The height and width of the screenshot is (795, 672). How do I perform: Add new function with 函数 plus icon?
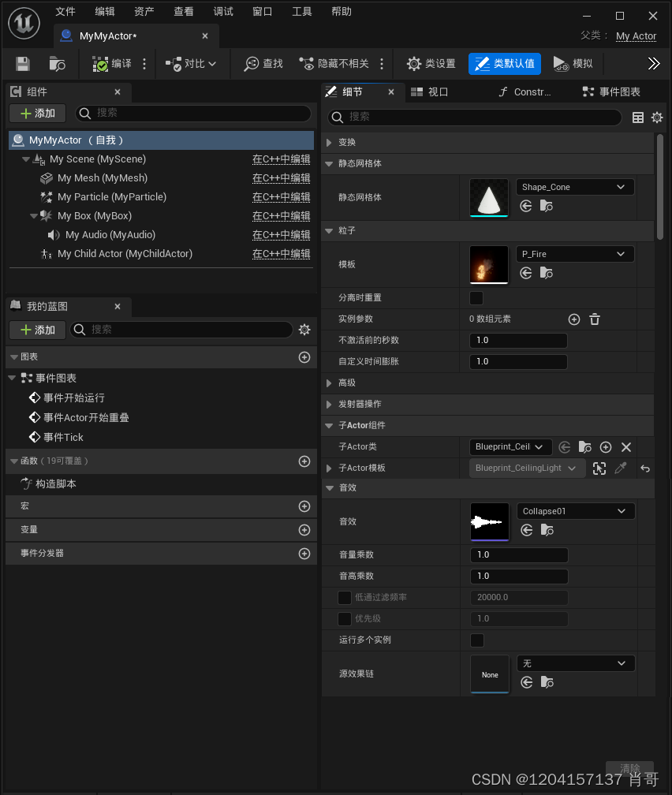[x=304, y=461]
